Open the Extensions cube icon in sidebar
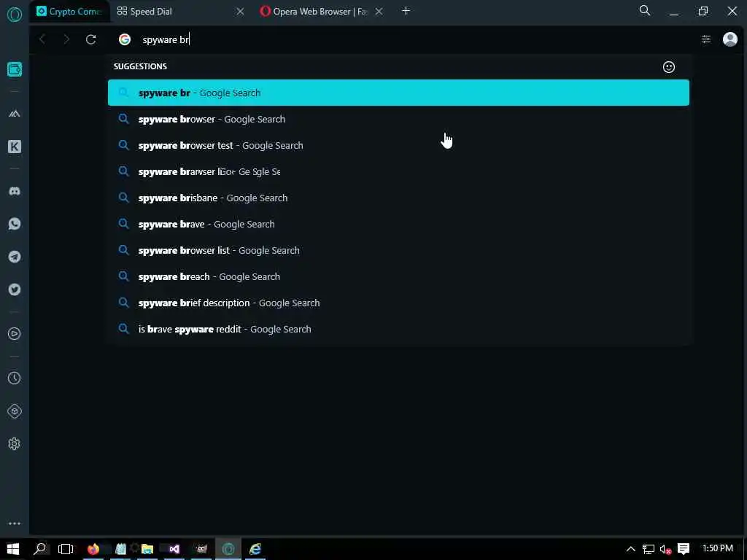 pyautogui.click(x=15, y=411)
